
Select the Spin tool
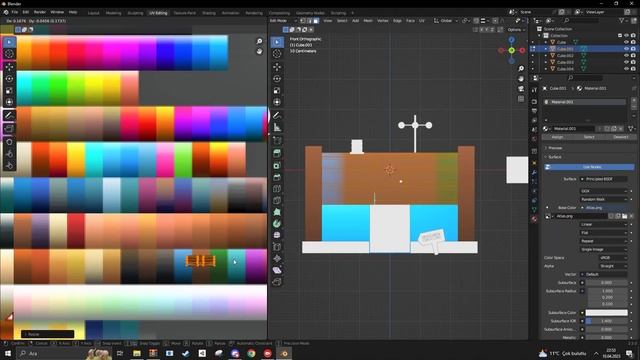[277, 223]
